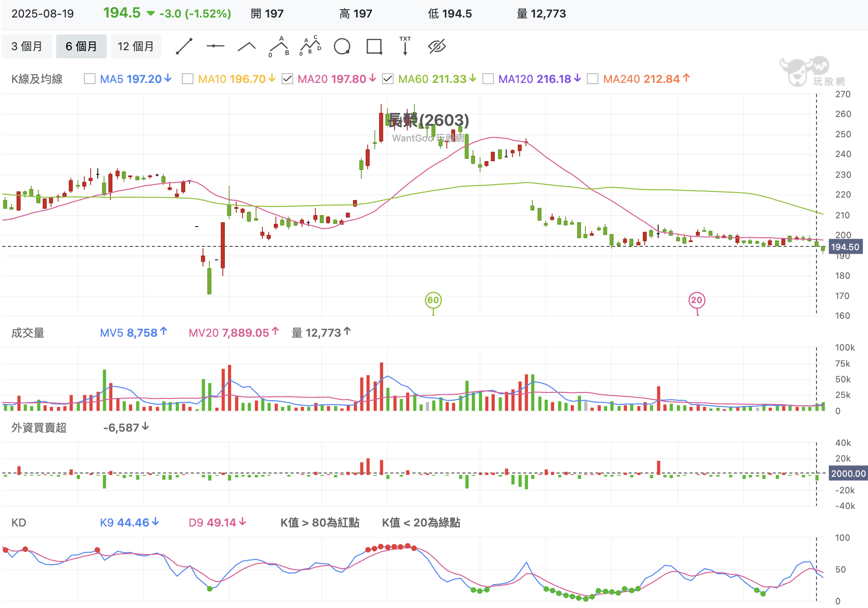
Task: Select the rectangle drawing tool
Action: [374, 47]
